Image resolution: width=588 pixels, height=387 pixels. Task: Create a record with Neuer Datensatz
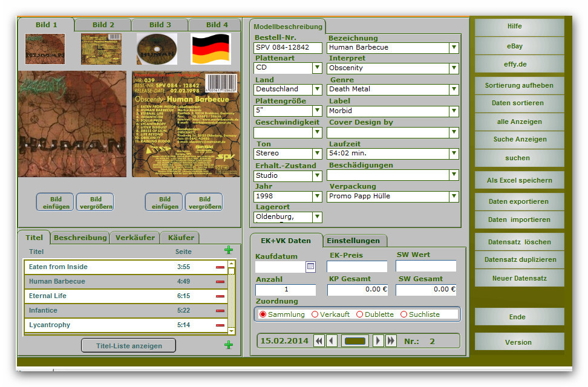click(x=520, y=278)
